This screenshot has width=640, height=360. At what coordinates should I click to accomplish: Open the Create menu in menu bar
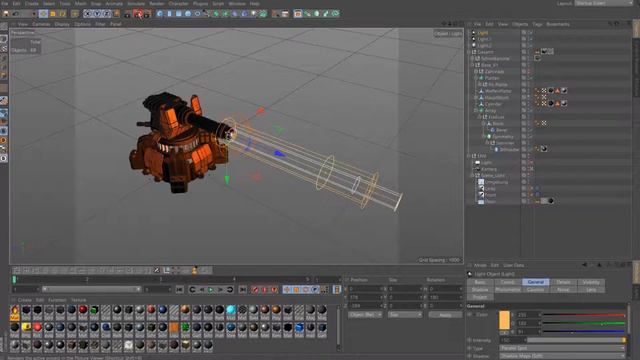[31, 4]
